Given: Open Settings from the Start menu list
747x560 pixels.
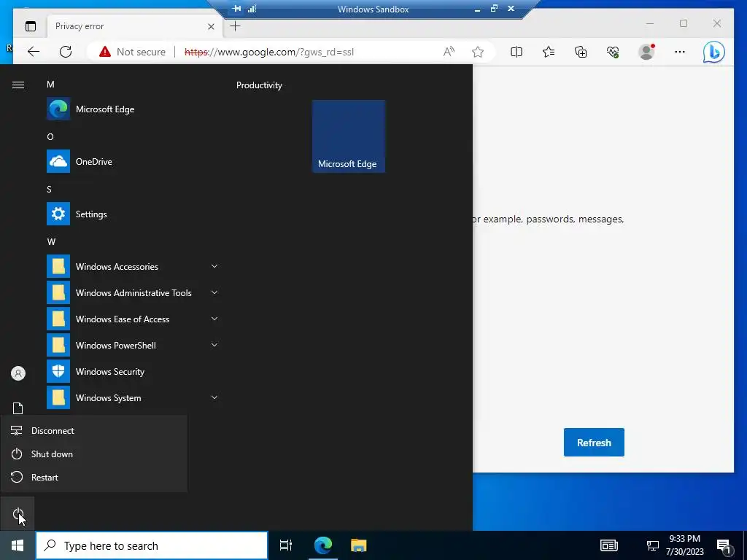Looking at the screenshot, I should click(133, 214).
